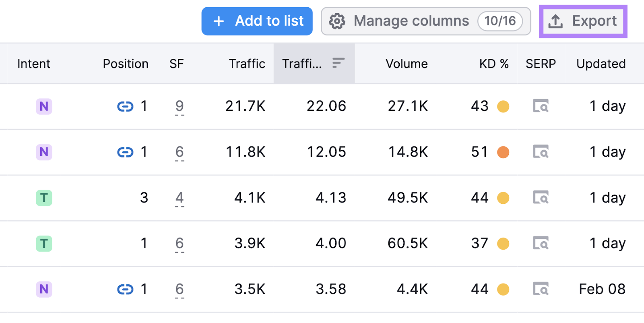Click the Feb 08 updated date
Viewport: 644px width, 323px height.
pos(602,289)
